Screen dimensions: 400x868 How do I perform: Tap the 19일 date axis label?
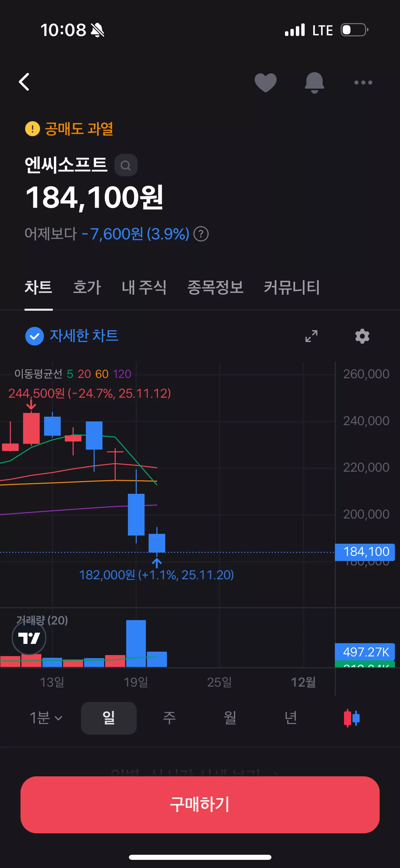pos(136,682)
